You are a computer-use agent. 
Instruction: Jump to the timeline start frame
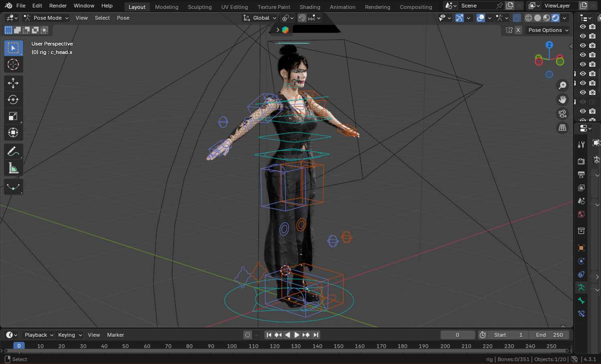(x=269, y=335)
